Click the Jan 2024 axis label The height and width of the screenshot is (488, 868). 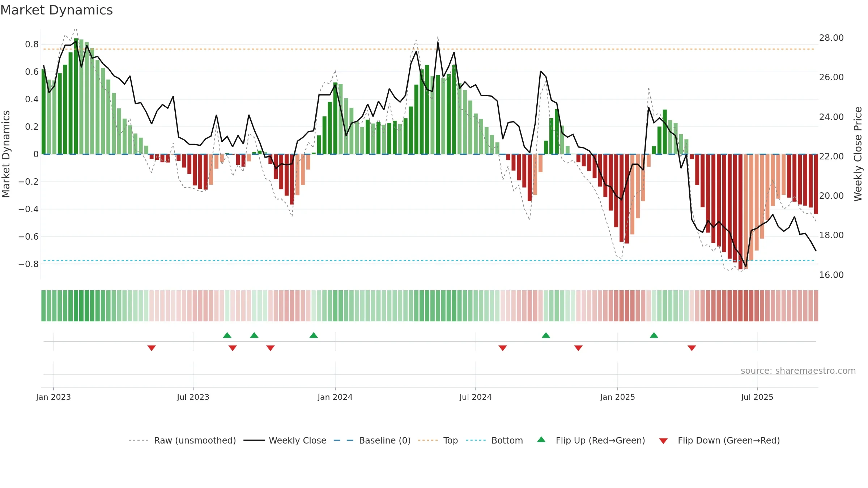(x=335, y=397)
